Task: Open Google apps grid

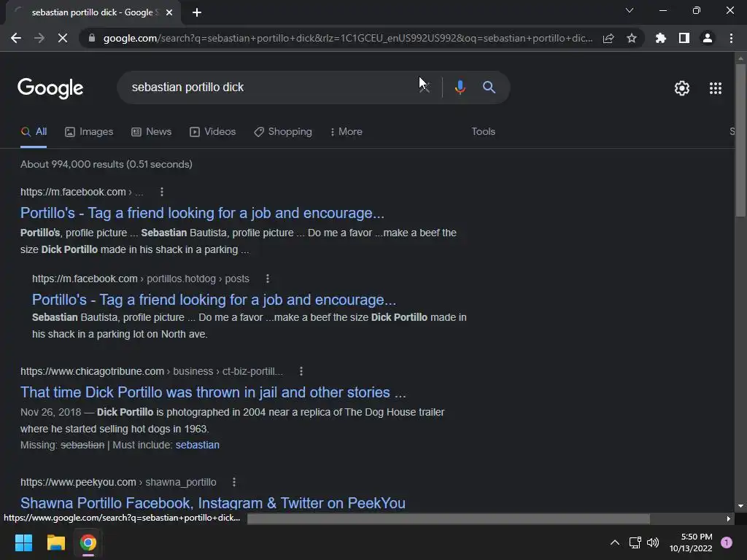Action: click(716, 88)
